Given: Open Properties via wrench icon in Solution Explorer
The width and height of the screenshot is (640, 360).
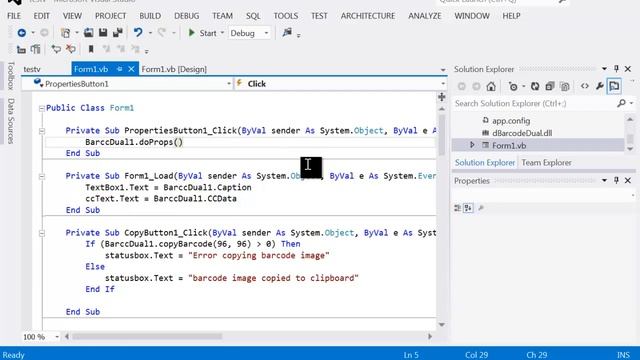Looking at the screenshot, I should pos(600,86).
